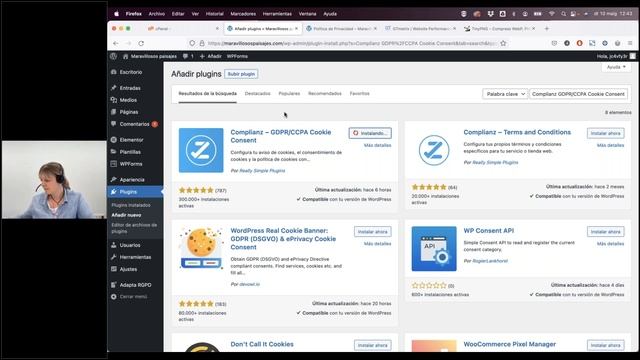This screenshot has height=360, width=640.
Task: Switch to the Recomendados tab
Action: (324, 94)
